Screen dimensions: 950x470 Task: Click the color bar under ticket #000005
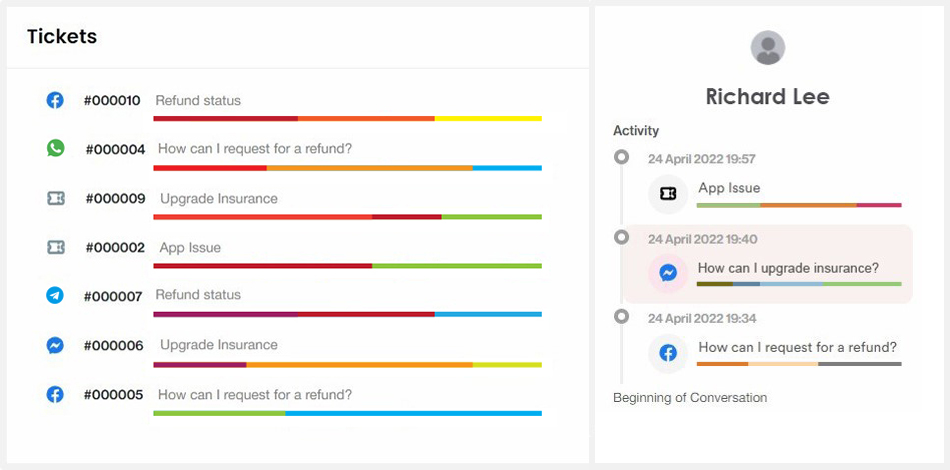(348, 413)
